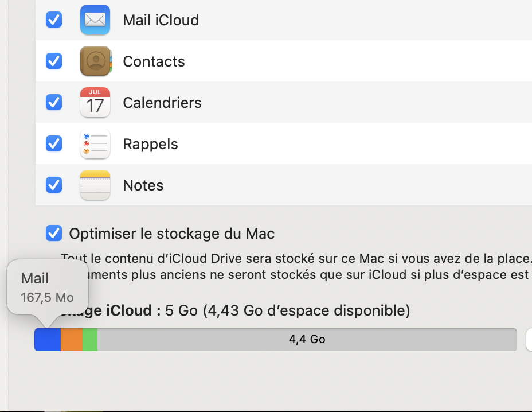
Task: Click the Optimiser le stockage du Mac label
Action: click(x=171, y=234)
